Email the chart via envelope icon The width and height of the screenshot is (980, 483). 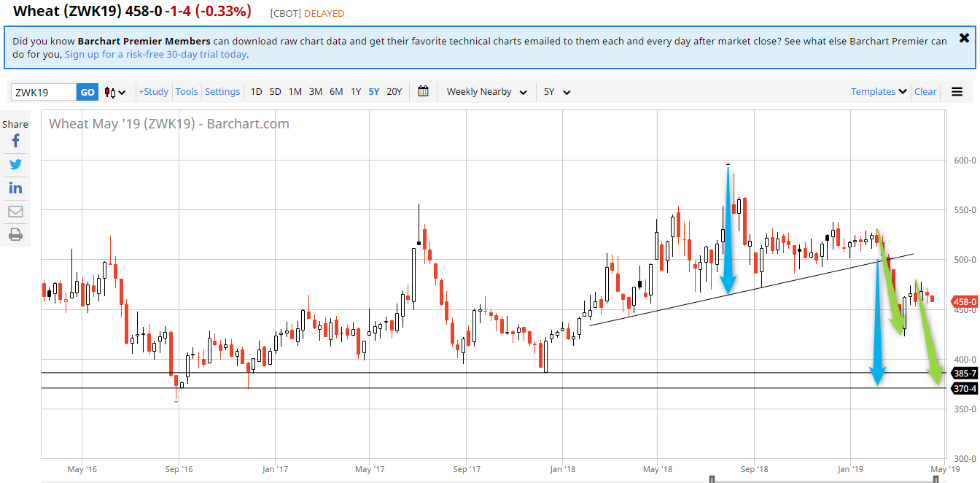[15, 212]
